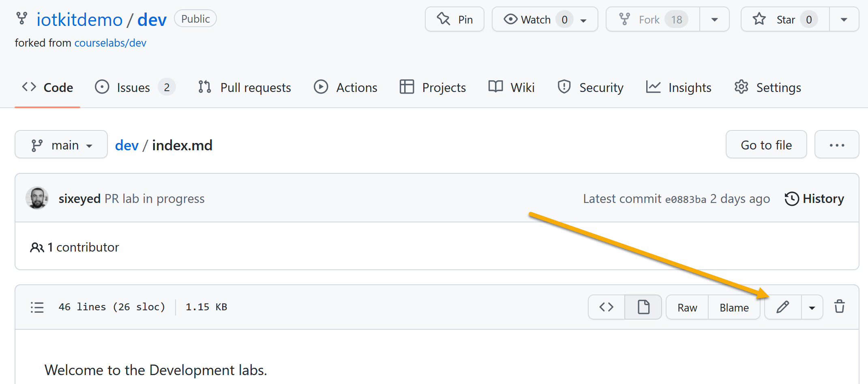Click the 'Welcome to the Development labs.' text

(156, 370)
